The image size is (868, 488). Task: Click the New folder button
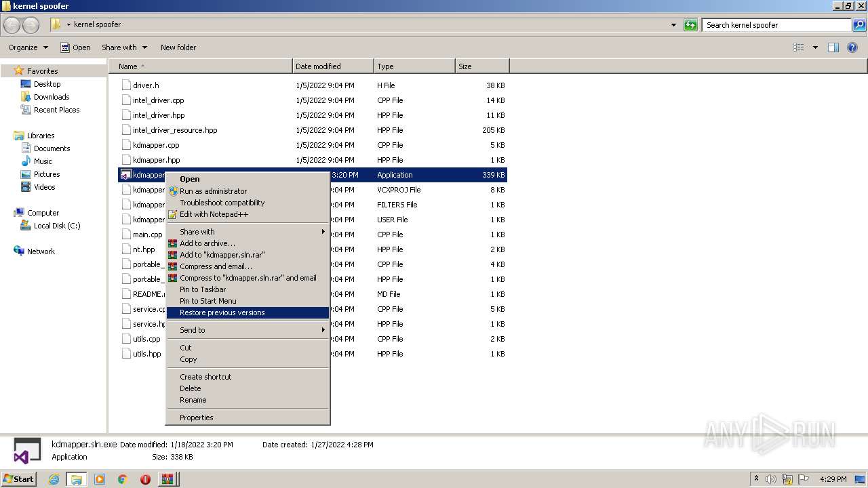coord(178,47)
